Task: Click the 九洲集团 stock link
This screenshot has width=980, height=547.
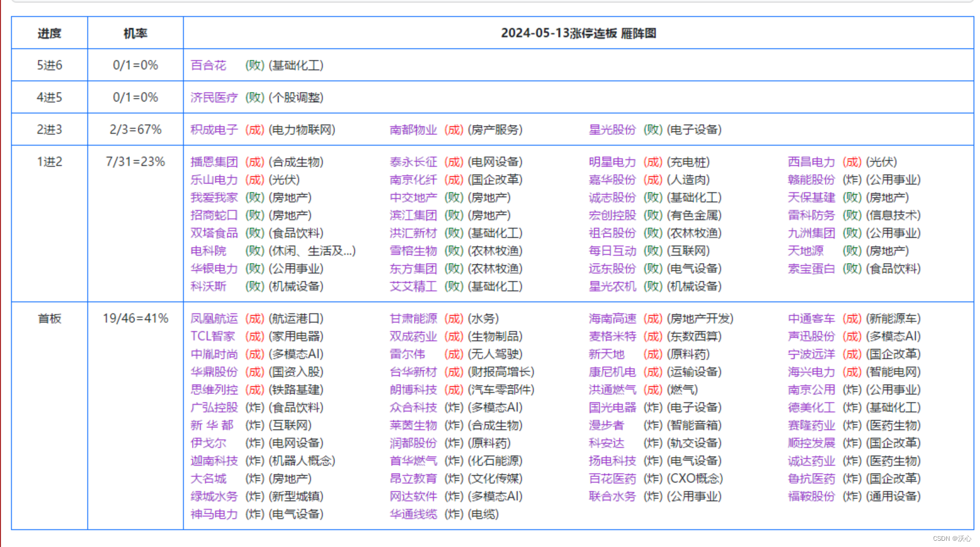Action: point(812,233)
